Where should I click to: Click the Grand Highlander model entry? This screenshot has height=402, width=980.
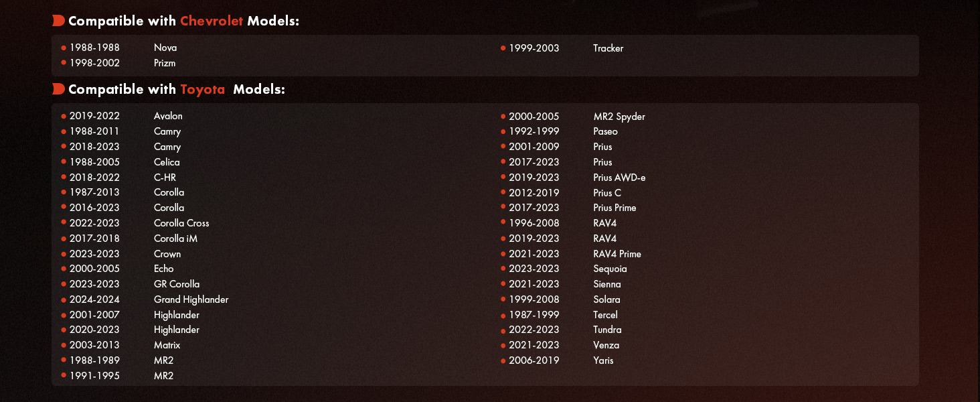pos(191,299)
